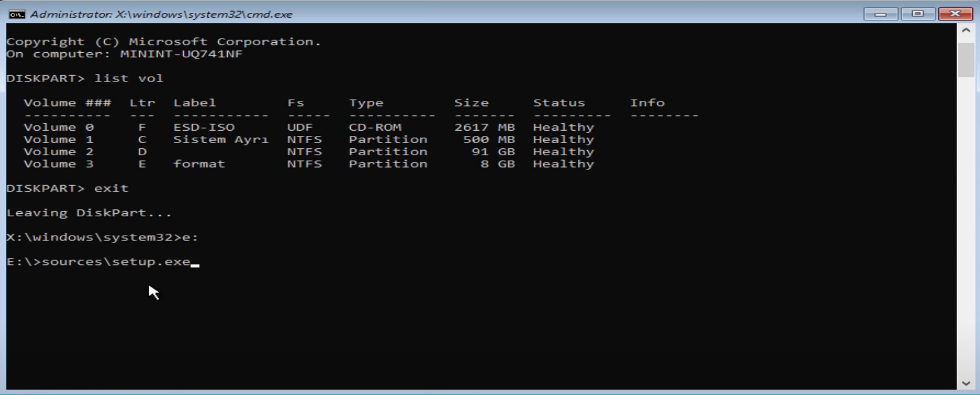Click the 'Fs' column header
Image resolution: width=980 pixels, height=395 pixels.
coord(296,103)
